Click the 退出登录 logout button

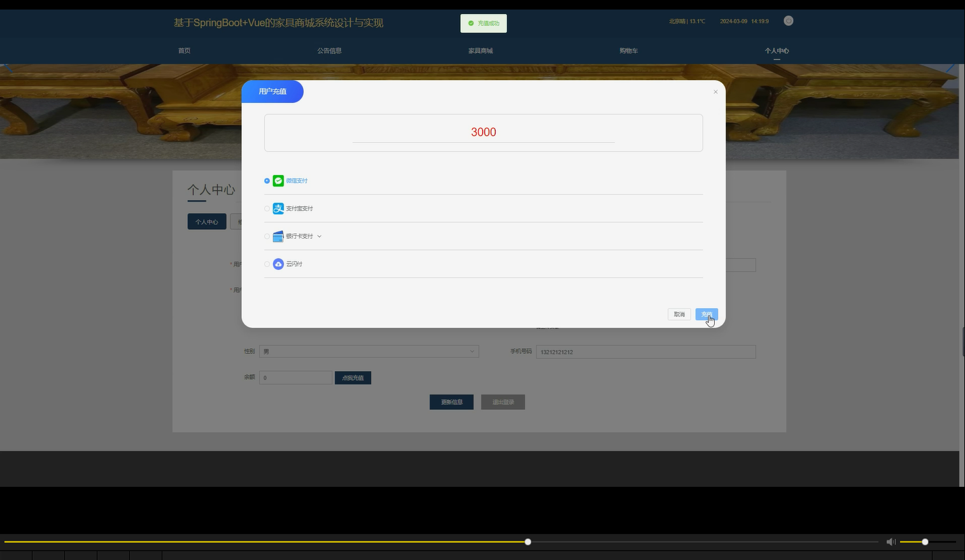pos(503,402)
